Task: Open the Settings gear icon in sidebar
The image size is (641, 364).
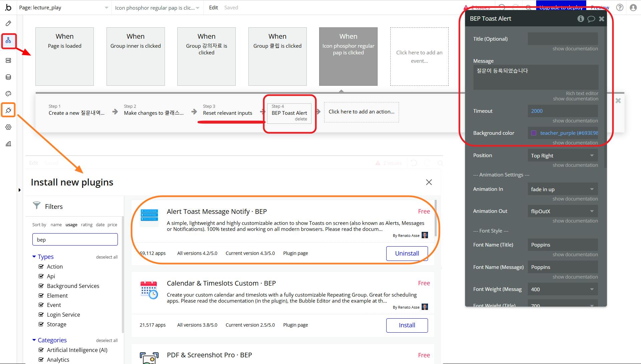Action: point(8,127)
